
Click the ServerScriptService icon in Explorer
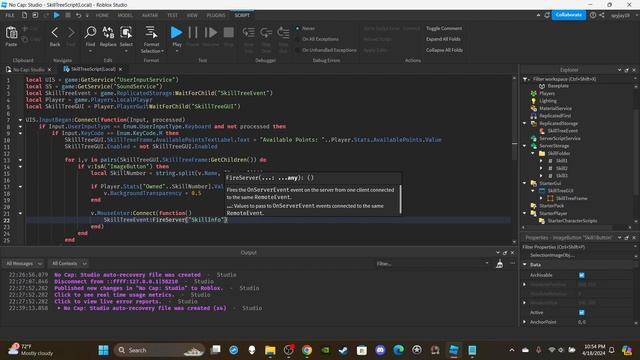click(533, 138)
